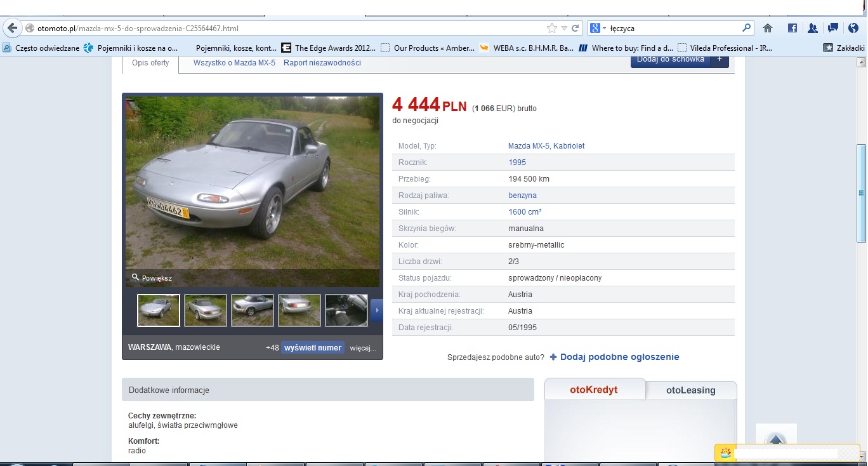Open the Facebook toolbar icon
Screen dimensions: 868x466
pyautogui.click(x=792, y=28)
